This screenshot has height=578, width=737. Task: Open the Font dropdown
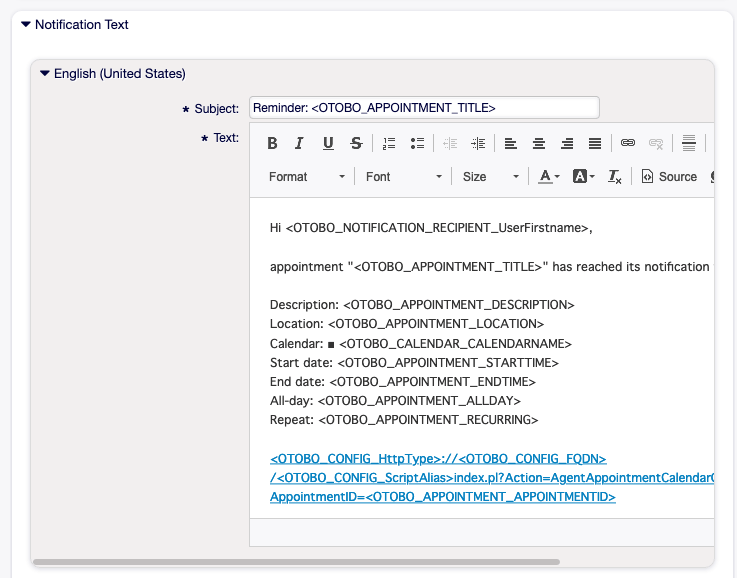point(403,177)
